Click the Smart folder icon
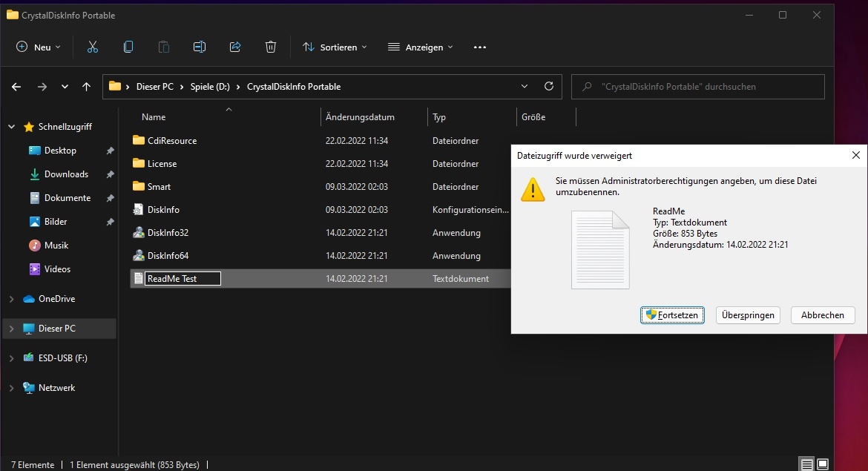Image resolution: width=868 pixels, height=471 pixels. (139, 186)
